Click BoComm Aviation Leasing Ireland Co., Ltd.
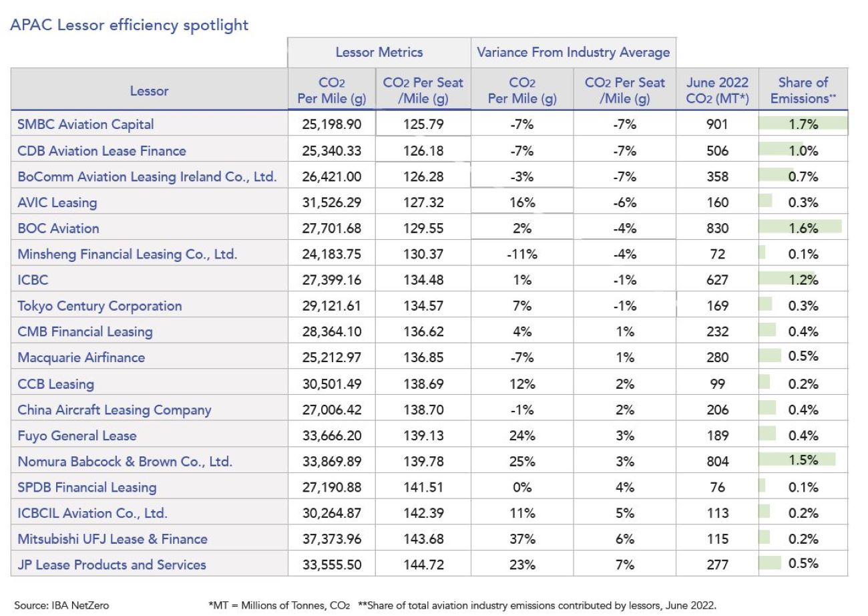This screenshot has width=868, height=616. click(147, 177)
